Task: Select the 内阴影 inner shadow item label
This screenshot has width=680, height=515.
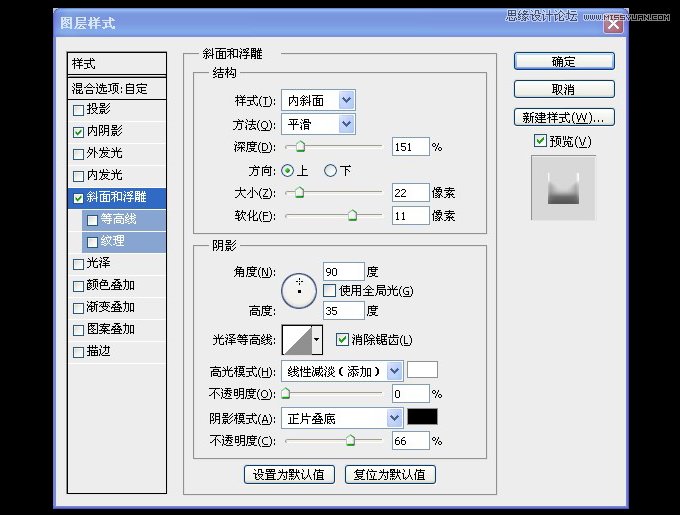Action: pos(105,131)
